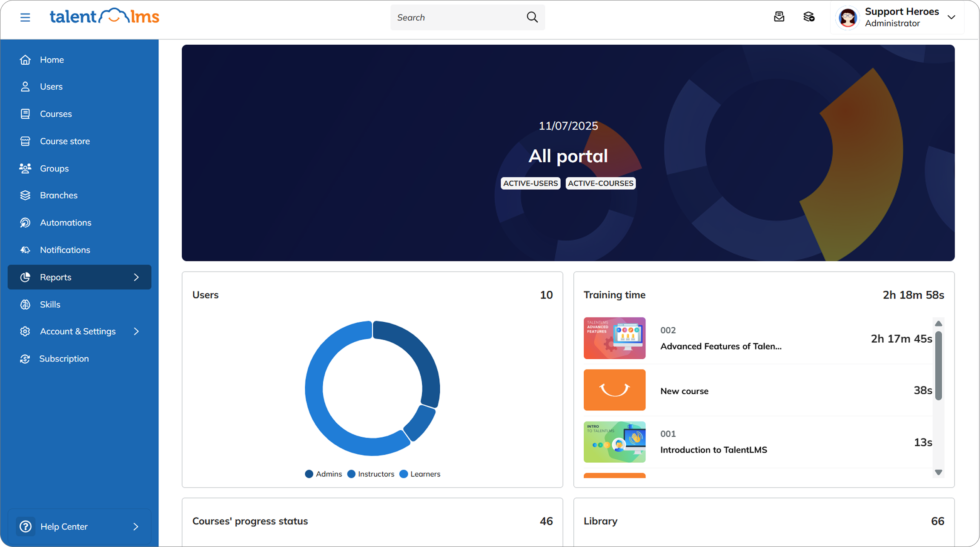Screen dimensions: 980x547
Task: Go to Users in the sidebar
Action: click(79, 86)
